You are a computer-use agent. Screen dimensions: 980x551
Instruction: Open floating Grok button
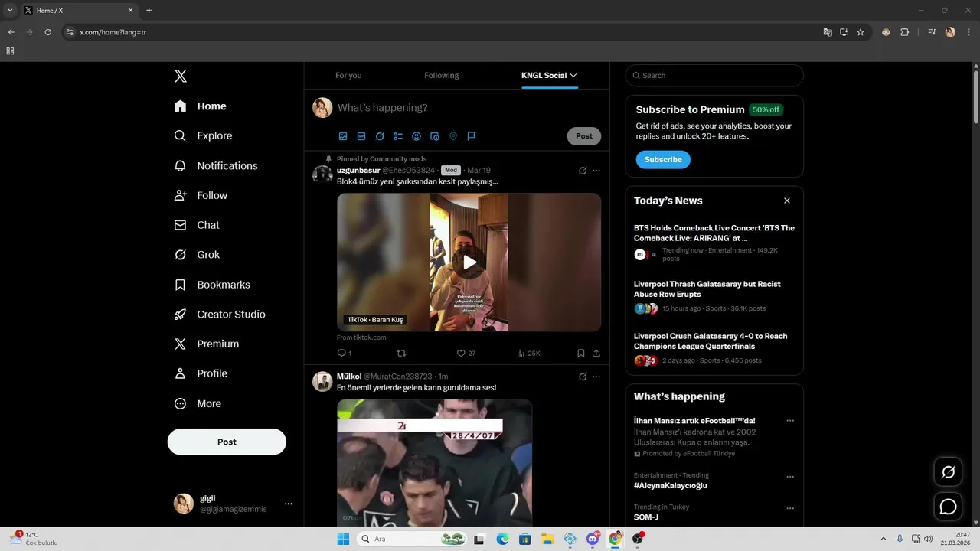coord(948,472)
